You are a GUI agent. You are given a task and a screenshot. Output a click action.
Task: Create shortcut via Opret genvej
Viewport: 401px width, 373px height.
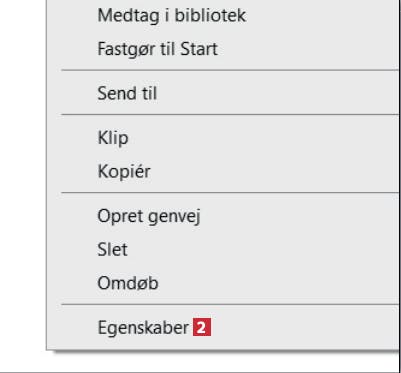(x=223, y=216)
